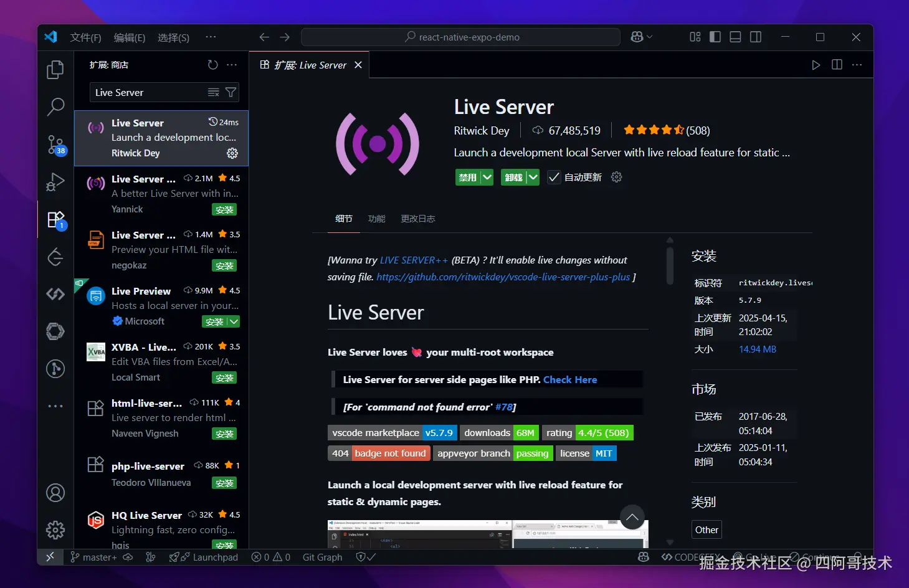The image size is (909, 588).
Task: Close the Live Server extension tab
Action: coord(358,65)
